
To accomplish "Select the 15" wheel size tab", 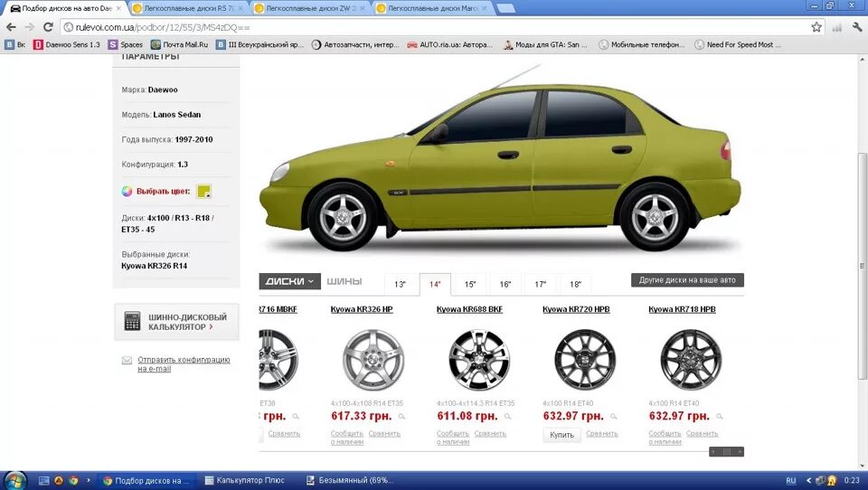I will [470, 284].
